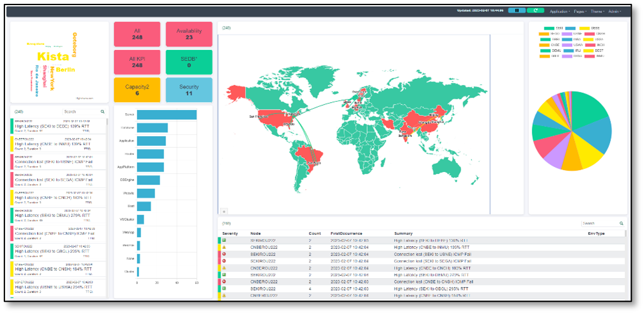Screen dimensions: 644x314
Task: Sort table by the Severity column header
Action: pos(229,233)
